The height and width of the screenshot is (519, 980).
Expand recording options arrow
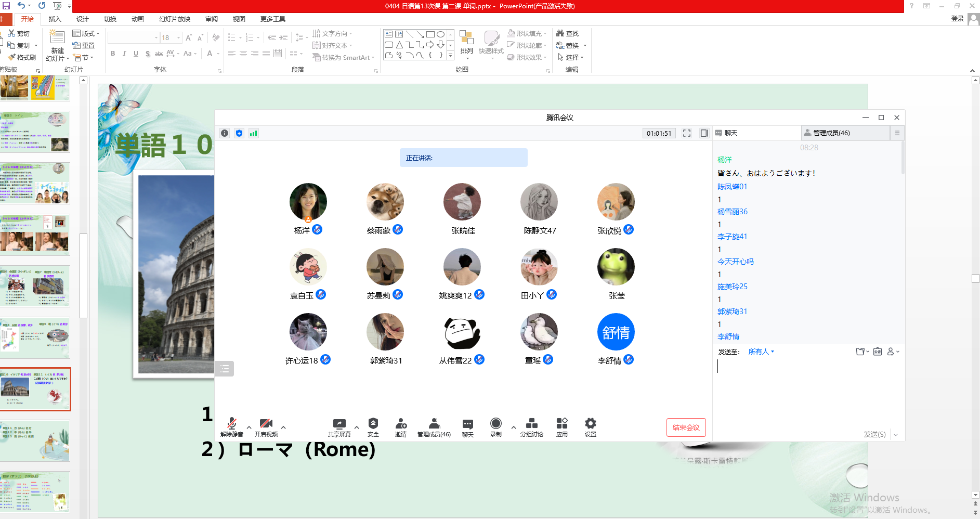[x=514, y=427]
